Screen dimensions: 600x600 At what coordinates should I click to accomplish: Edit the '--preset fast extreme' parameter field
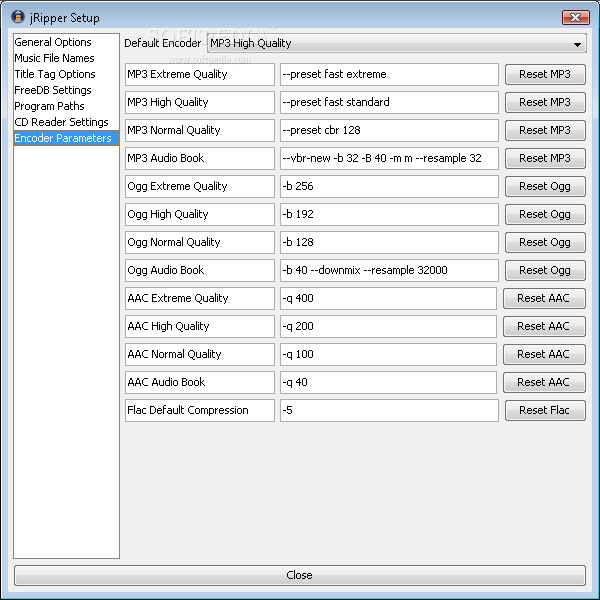click(x=389, y=74)
